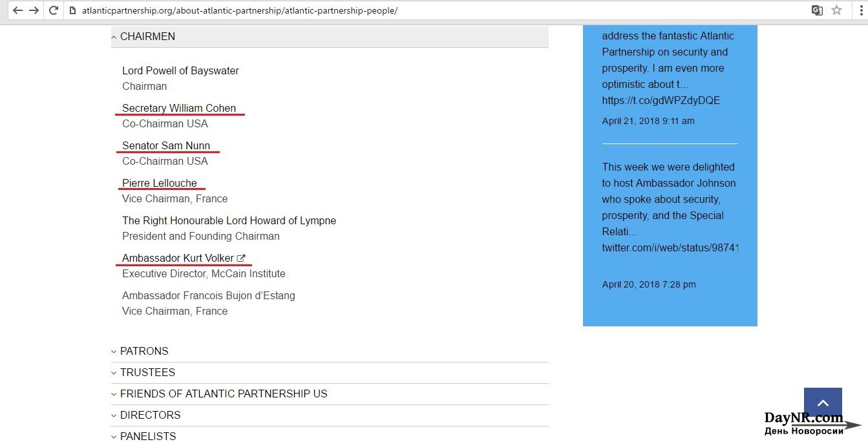Image resolution: width=868 pixels, height=442 pixels.
Task: Open the twitter.com/i/web/status link
Action: [670, 247]
